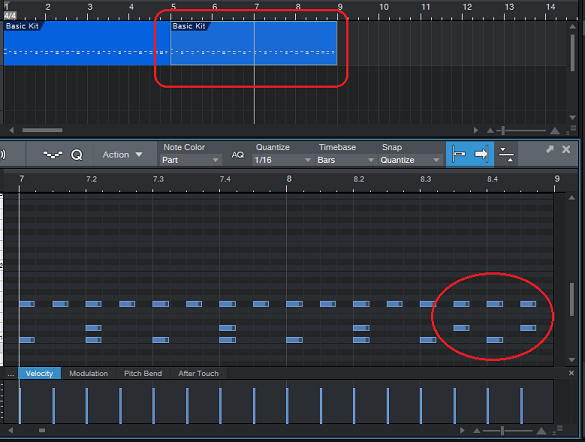This screenshot has width=585, height=442.
Task: Open the Timebase Bars dropdown
Action: [345, 160]
